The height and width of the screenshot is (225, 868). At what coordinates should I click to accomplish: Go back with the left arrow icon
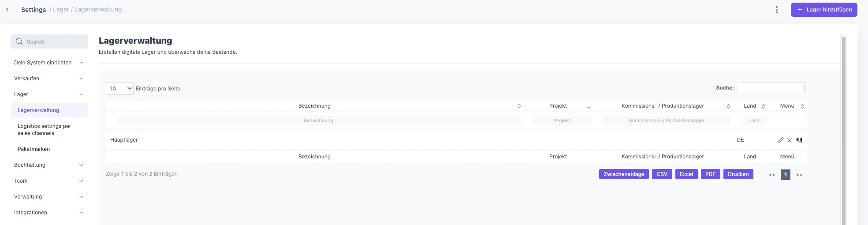7,10
